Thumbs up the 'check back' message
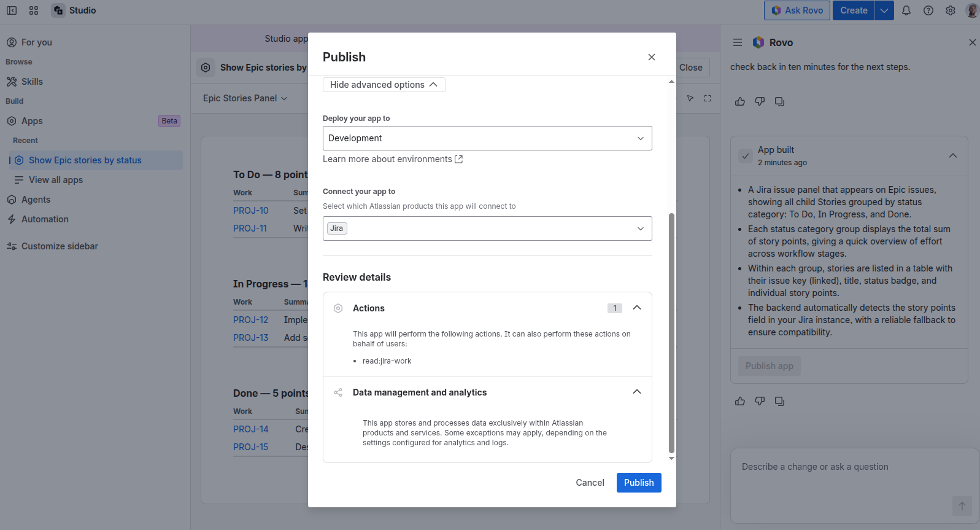Screen dimensions: 980x530 point(740,101)
